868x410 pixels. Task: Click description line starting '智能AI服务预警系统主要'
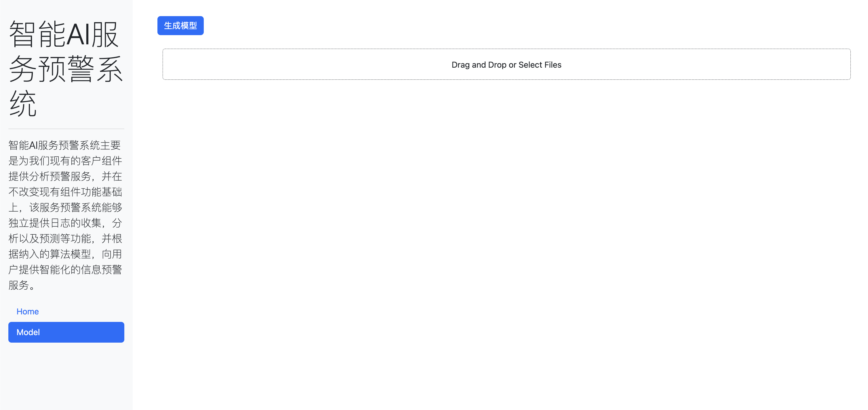[65, 145]
